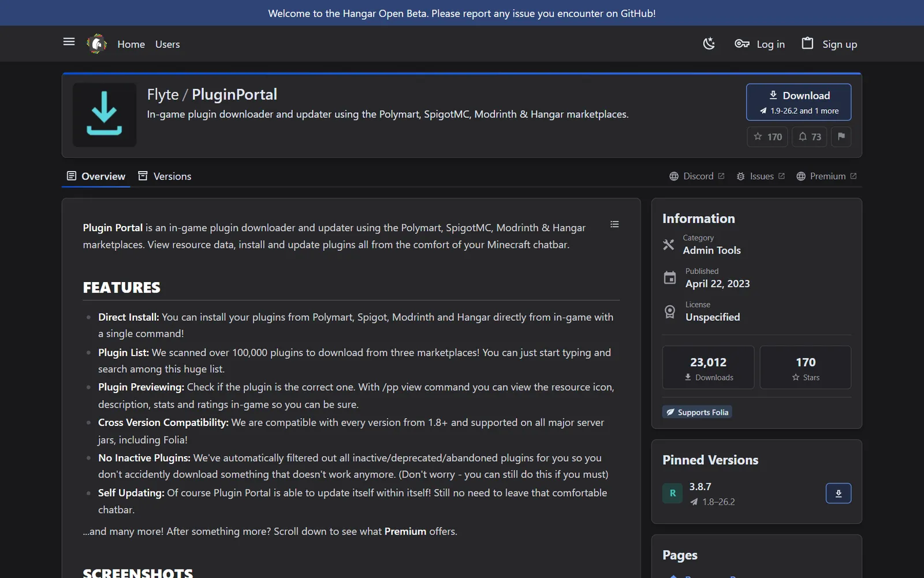Click the 170 Stars stat box

[x=806, y=368]
